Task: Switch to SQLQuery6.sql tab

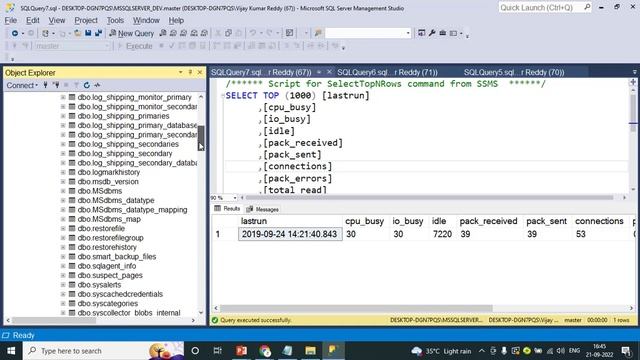Action: (387, 72)
